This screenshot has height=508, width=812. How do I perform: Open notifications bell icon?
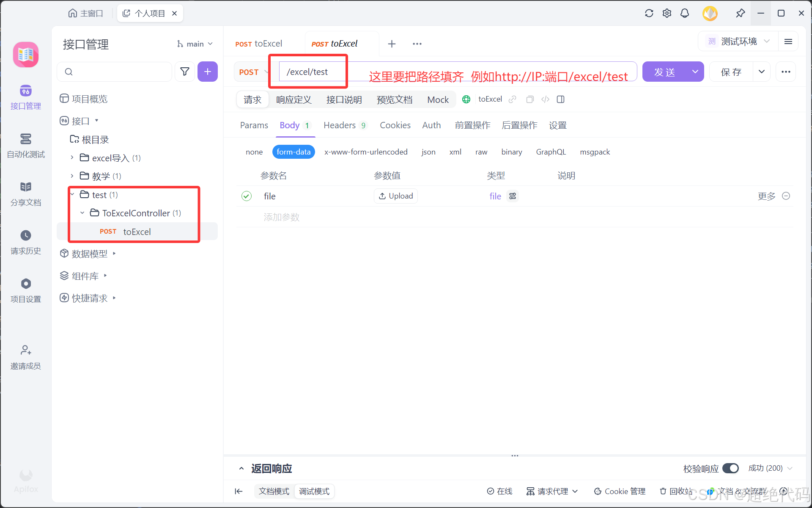tap(684, 13)
